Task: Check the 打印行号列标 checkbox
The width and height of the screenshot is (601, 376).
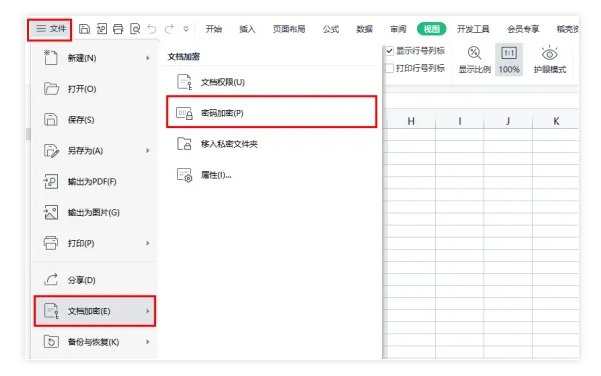Action: tap(389, 68)
